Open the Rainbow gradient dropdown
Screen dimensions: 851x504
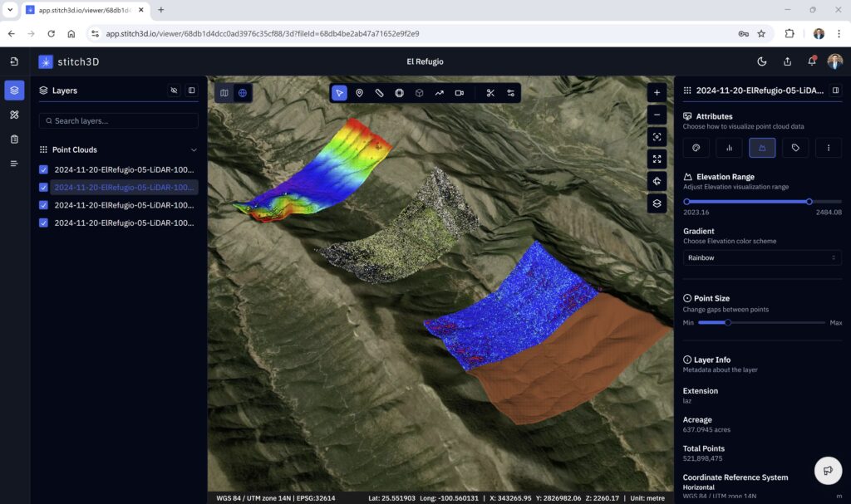[x=761, y=257]
